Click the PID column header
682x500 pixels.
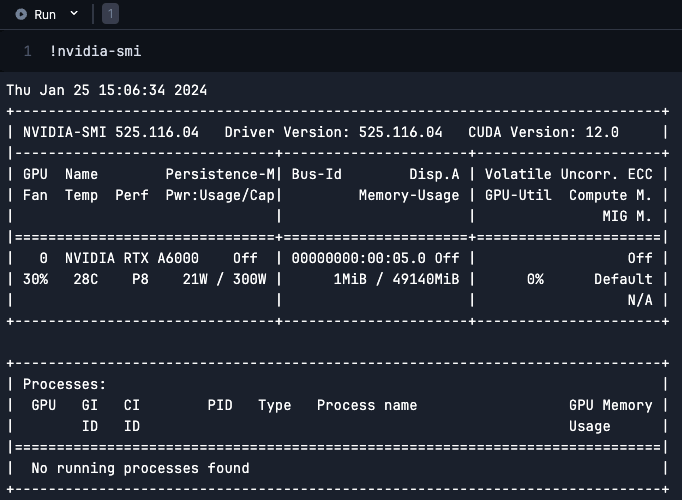220,405
